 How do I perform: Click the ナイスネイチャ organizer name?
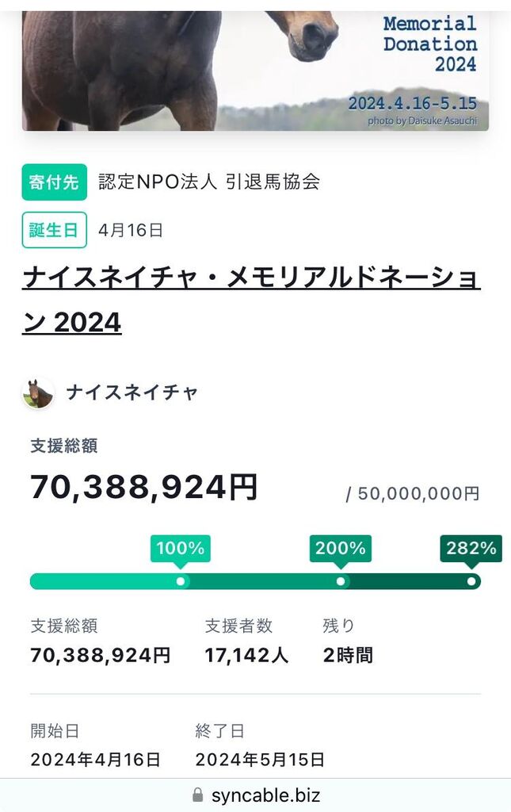(x=132, y=393)
